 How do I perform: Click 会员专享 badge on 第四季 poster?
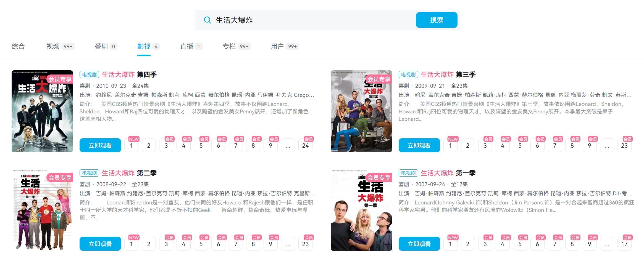point(60,79)
